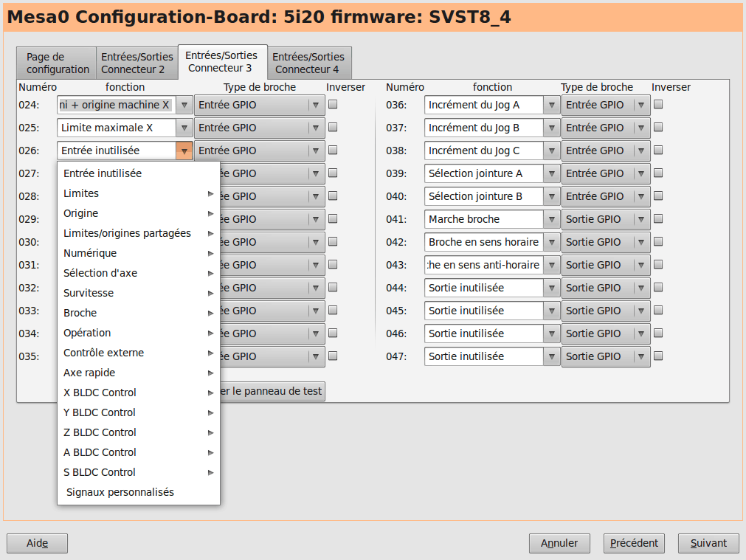The height and width of the screenshot is (560, 746).
Task: Open the A BLDC Control submenu
Action: tap(139, 453)
